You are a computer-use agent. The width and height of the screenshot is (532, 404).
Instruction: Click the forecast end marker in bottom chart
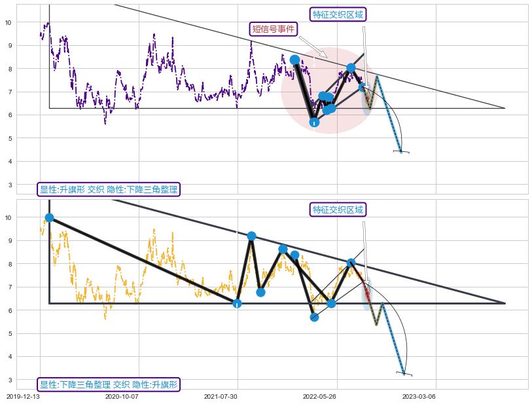(x=404, y=374)
